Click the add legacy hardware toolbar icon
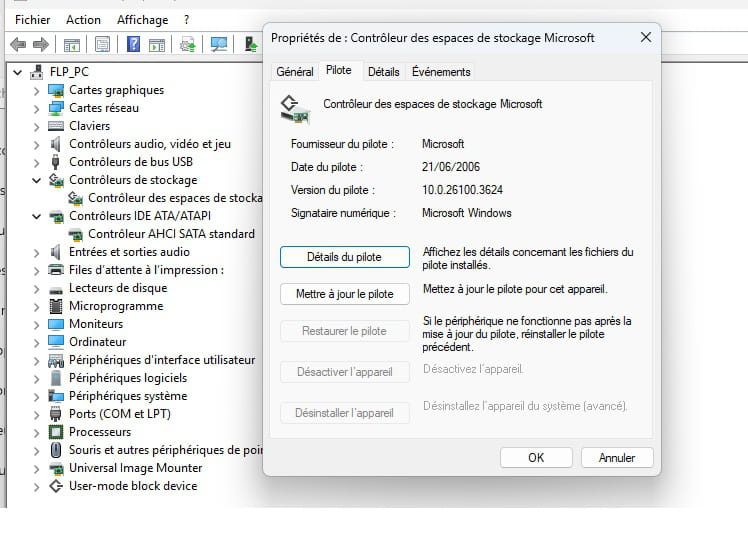The image size is (748, 540). pyautogui.click(x=251, y=44)
